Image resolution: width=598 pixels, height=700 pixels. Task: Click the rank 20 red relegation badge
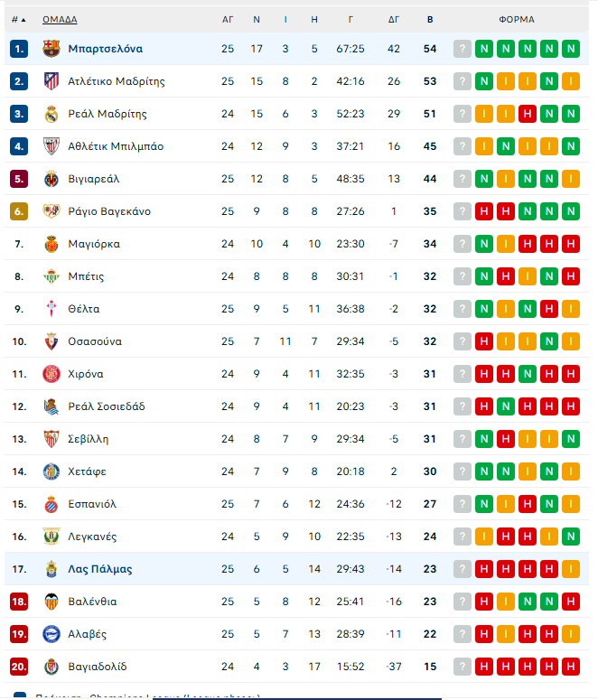[19, 667]
